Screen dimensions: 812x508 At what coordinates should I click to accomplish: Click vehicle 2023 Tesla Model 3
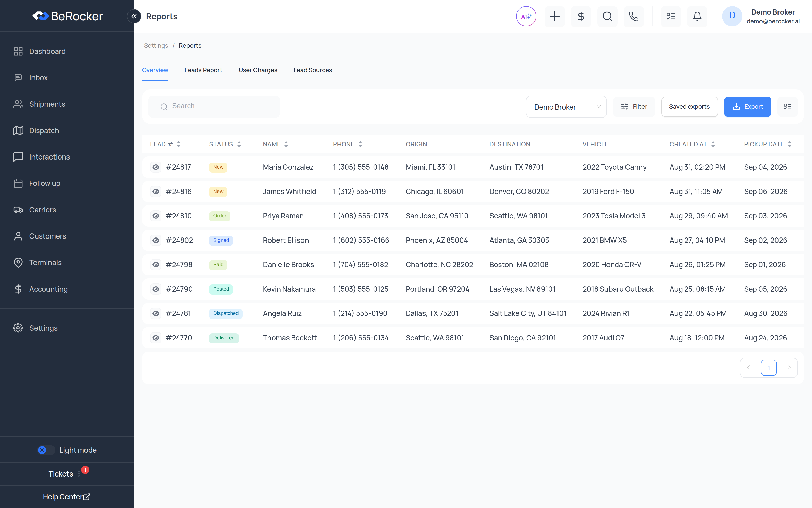(614, 216)
